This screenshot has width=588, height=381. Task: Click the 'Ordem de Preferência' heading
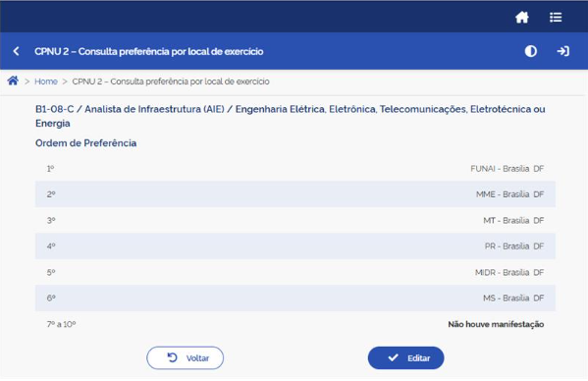pos(85,143)
